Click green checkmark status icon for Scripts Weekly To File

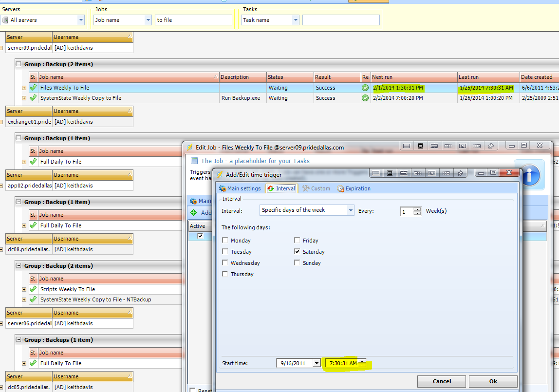click(33, 289)
